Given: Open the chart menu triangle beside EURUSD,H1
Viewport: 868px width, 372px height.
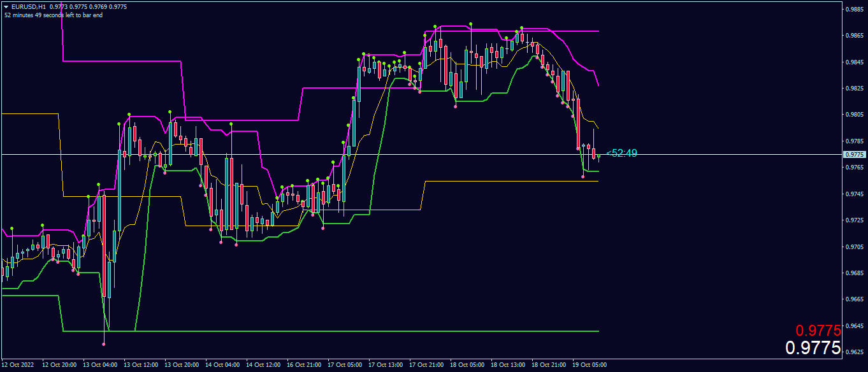Looking at the screenshot, I should (x=6, y=6).
